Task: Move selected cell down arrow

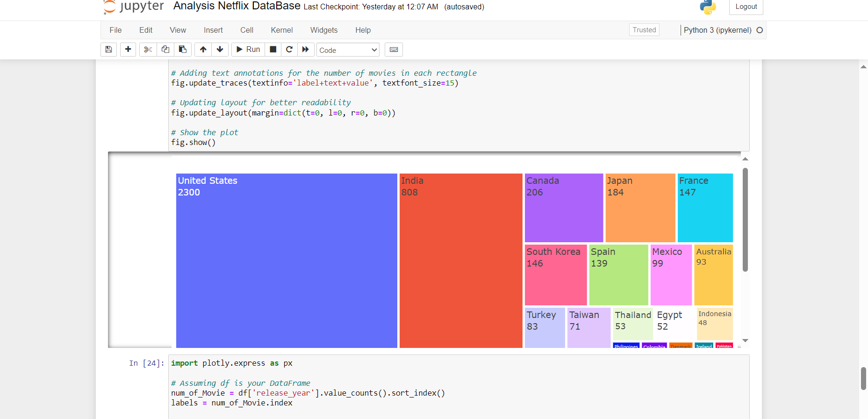Action: pyautogui.click(x=220, y=50)
